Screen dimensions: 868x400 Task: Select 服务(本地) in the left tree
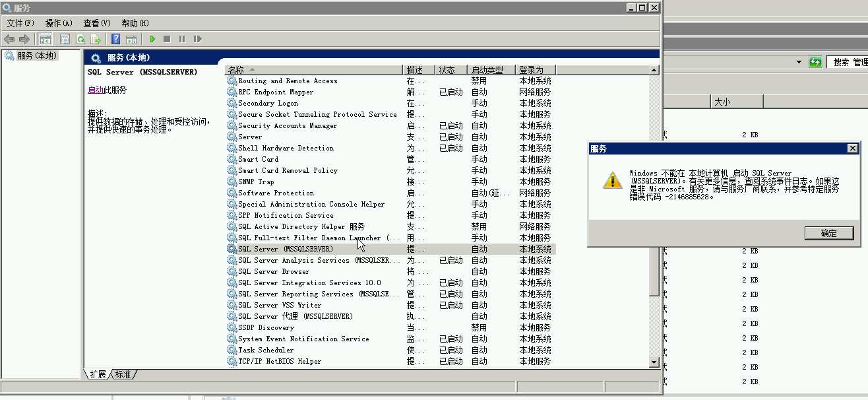[x=36, y=56]
